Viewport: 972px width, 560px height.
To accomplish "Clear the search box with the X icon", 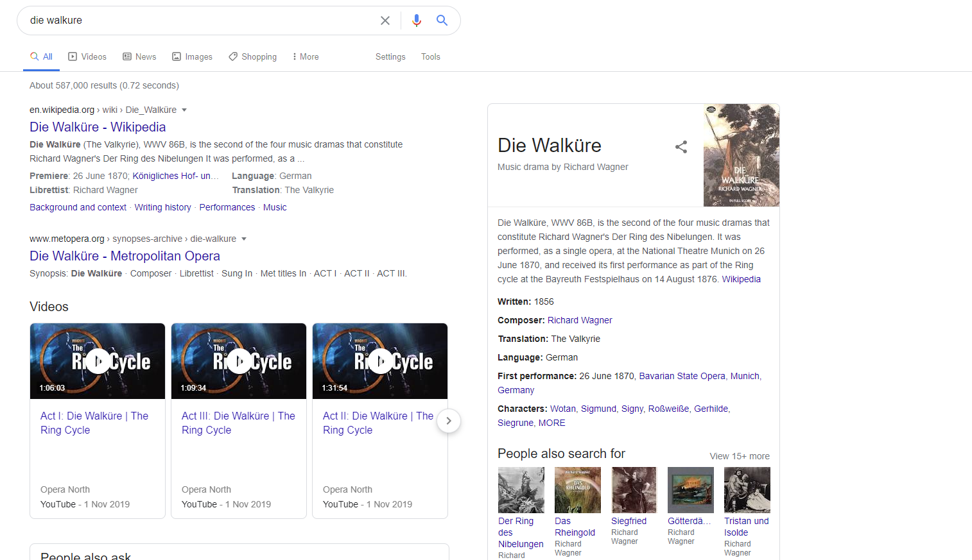I will point(385,21).
